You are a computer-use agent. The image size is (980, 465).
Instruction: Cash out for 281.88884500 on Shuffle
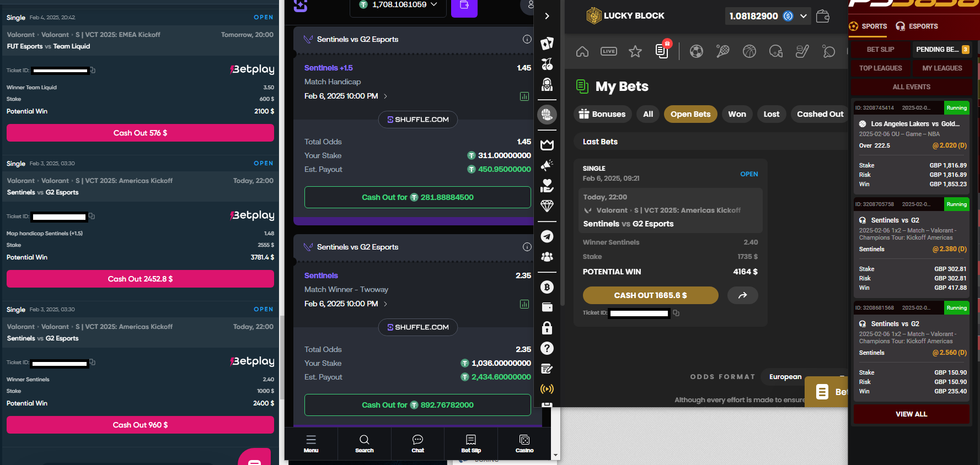[x=417, y=197]
